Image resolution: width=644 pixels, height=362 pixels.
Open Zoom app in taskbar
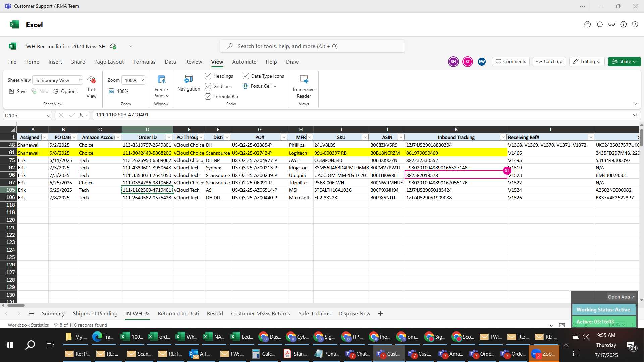(544, 354)
